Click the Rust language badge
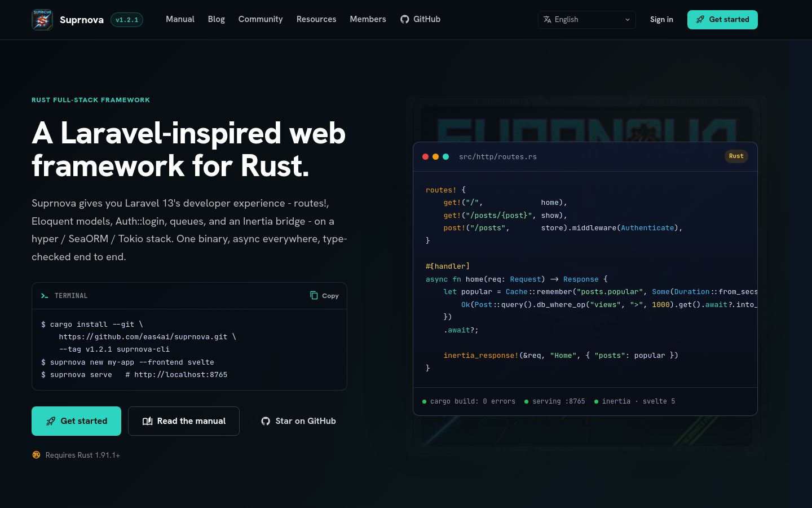This screenshot has height=508, width=812. click(x=736, y=156)
